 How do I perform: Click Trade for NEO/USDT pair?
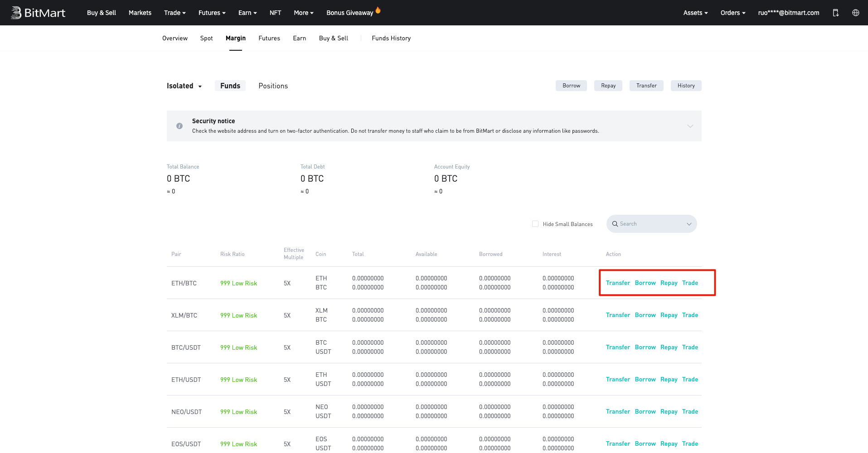(690, 411)
